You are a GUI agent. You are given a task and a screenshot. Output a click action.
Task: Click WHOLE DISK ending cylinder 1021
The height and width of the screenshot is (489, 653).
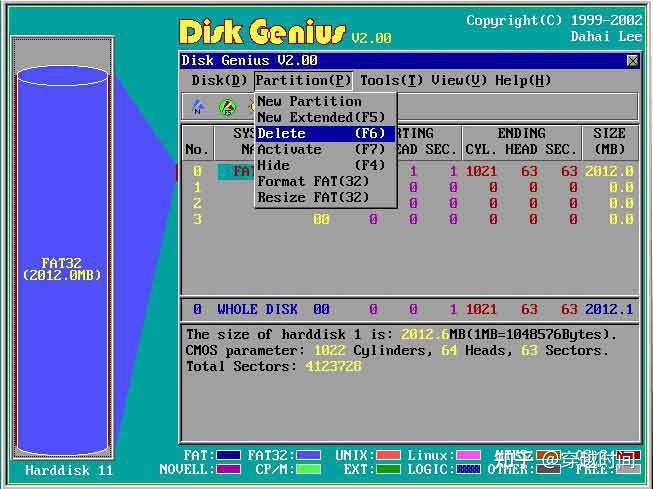(x=481, y=309)
